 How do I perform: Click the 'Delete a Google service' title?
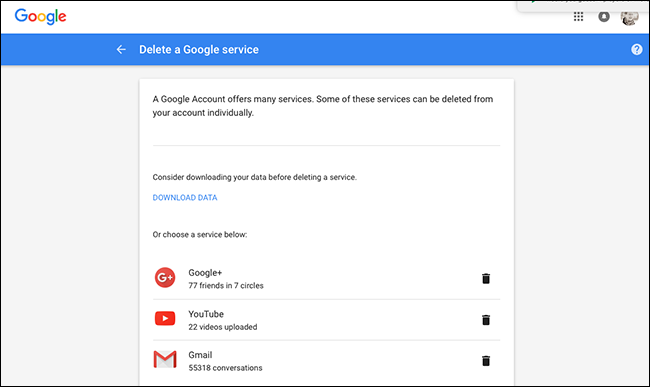tap(199, 50)
